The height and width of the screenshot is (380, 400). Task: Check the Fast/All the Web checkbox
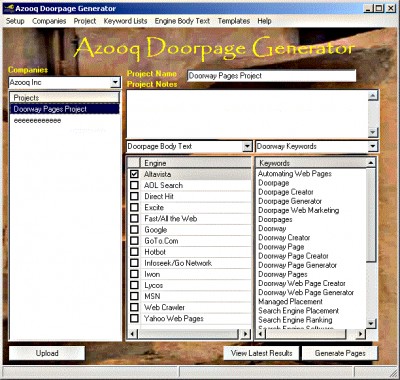[134, 218]
